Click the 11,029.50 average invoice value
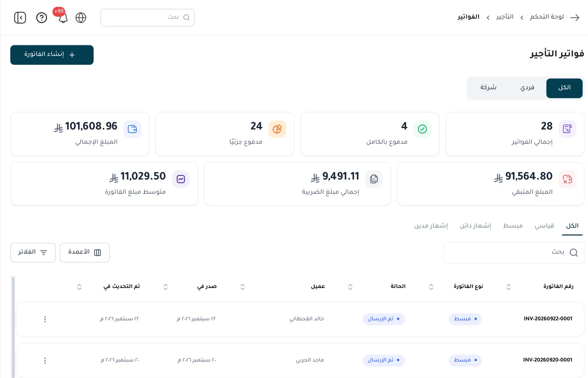The width and height of the screenshot is (588, 378). tap(143, 176)
